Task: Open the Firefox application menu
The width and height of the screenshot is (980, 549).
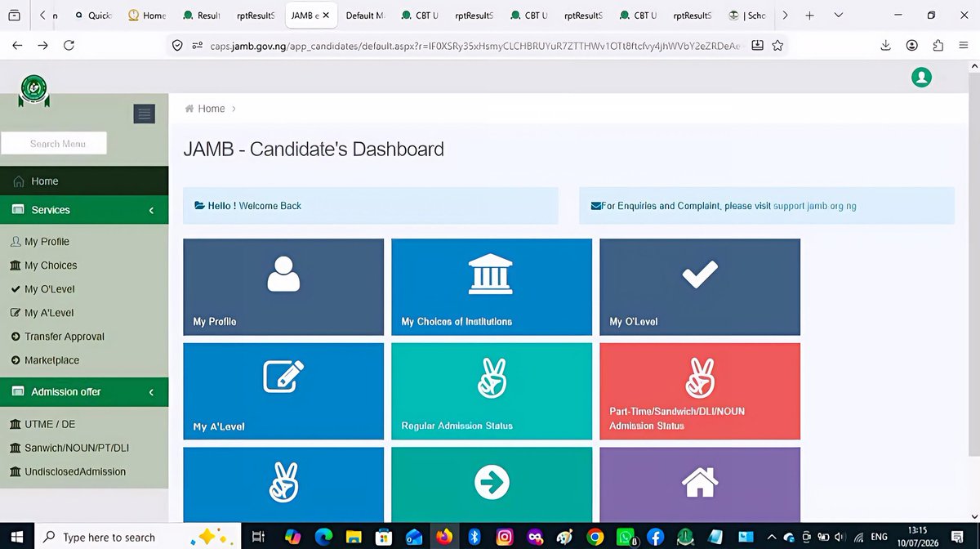Action: pyautogui.click(x=964, y=46)
